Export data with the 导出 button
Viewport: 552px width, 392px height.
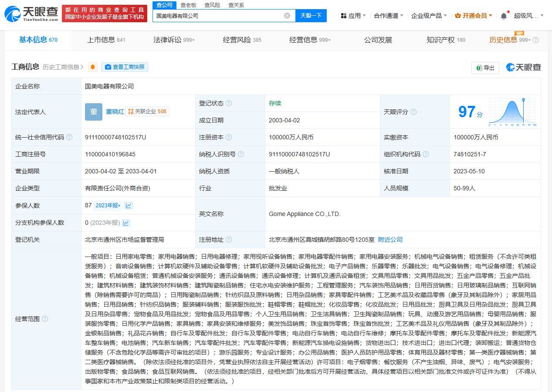point(485,68)
